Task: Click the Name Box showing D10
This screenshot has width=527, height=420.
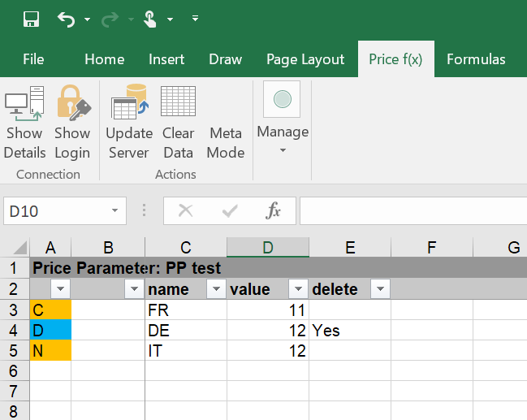Action: [57, 211]
